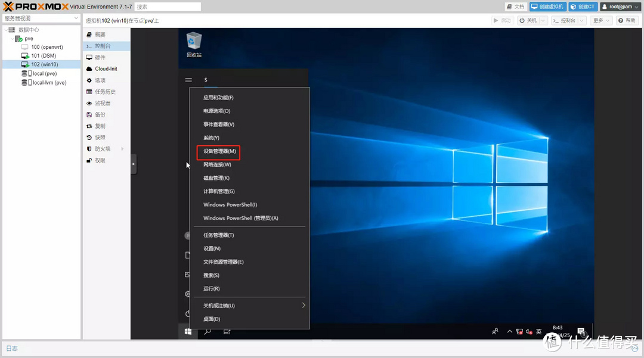
Task: Open 磁盘管理(K) menu entry
Action: [216, 178]
